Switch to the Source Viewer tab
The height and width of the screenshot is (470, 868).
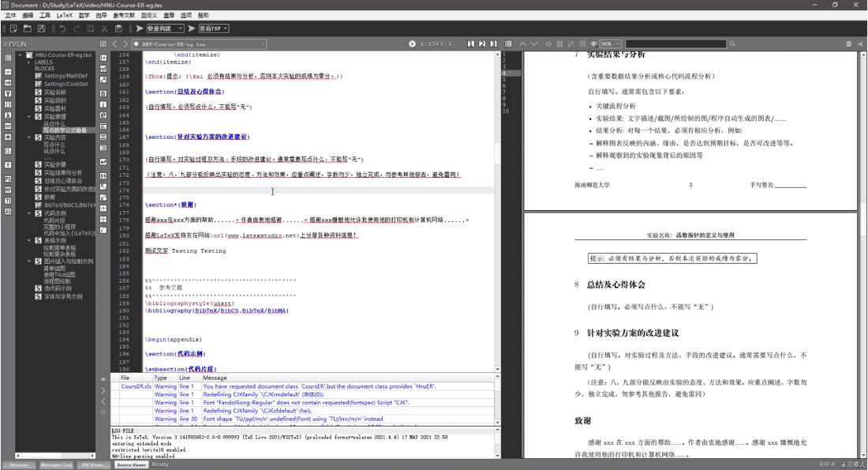(131, 465)
